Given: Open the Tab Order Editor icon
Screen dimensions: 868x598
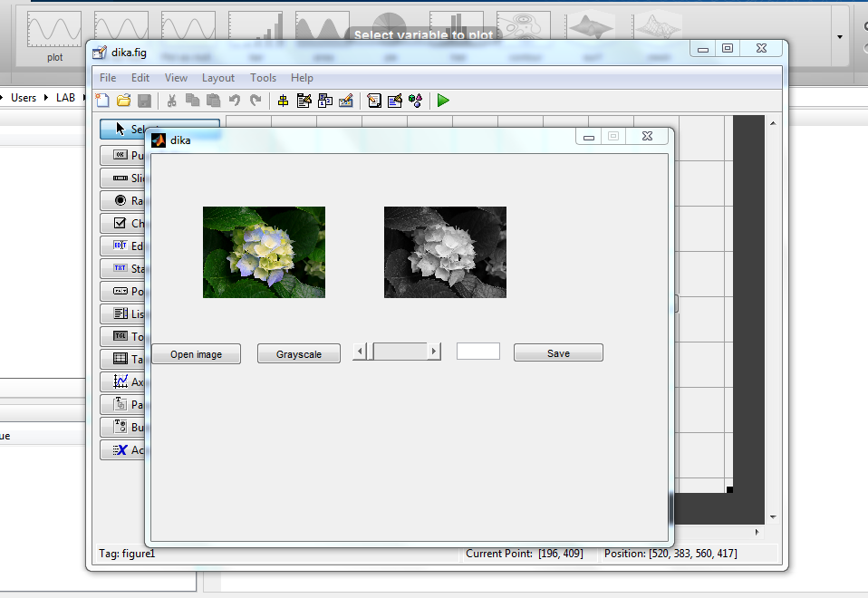Looking at the screenshot, I should coord(325,101).
